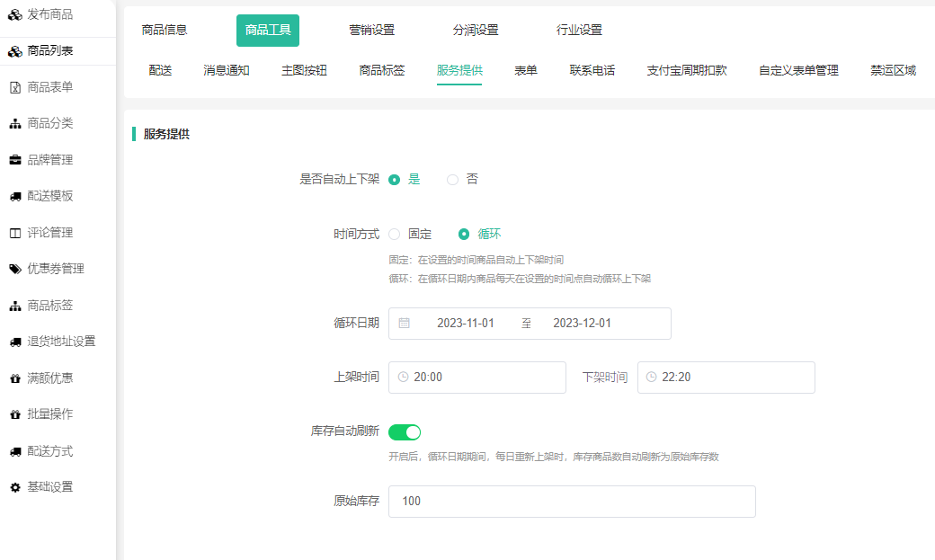Viewport: 935px width, 560px height.
Task: Click the 发布商品 sidebar icon
Action: [x=14, y=14]
